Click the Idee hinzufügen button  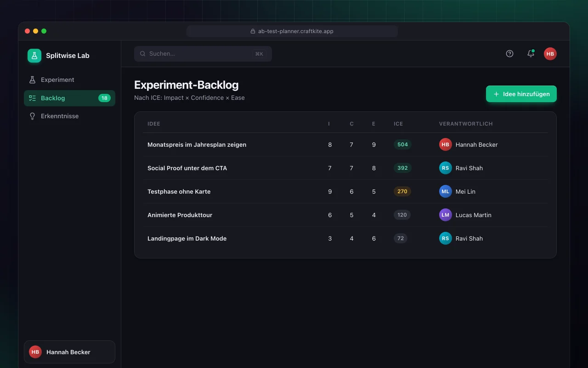pyautogui.click(x=521, y=94)
